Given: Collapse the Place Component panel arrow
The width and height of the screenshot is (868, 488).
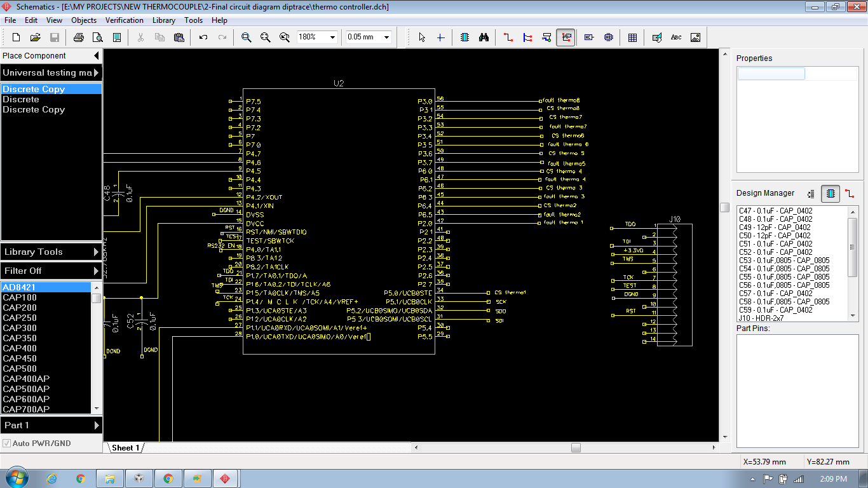Looking at the screenshot, I should click(x=96, y=56).
